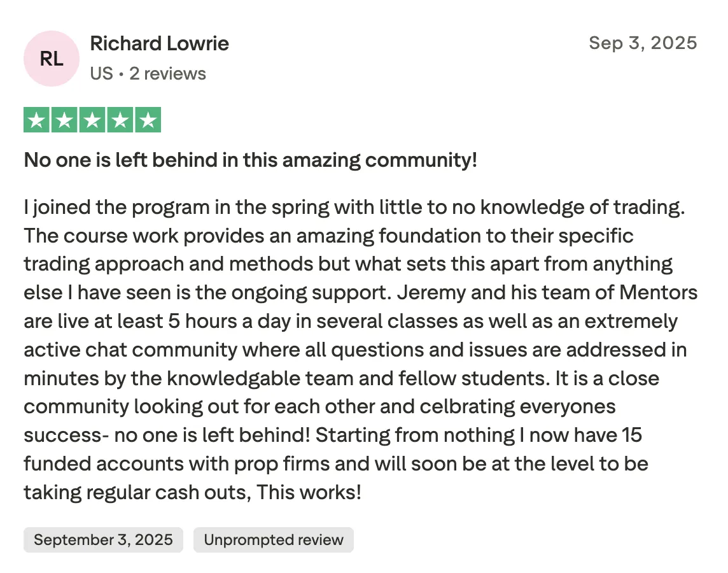
Task: Open the review titled No one is left behind
Action: click(250, 160)
